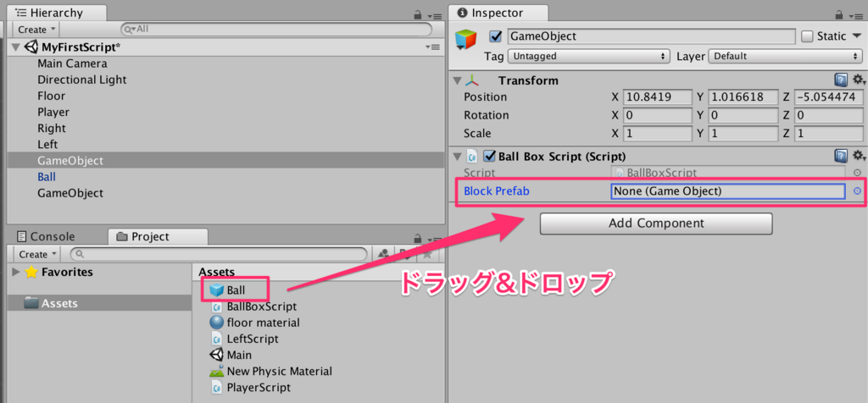Click the Position Y field showing 1.016618
Image resolution: width=868 pixels, height=403 pixels.
[743, 97]
